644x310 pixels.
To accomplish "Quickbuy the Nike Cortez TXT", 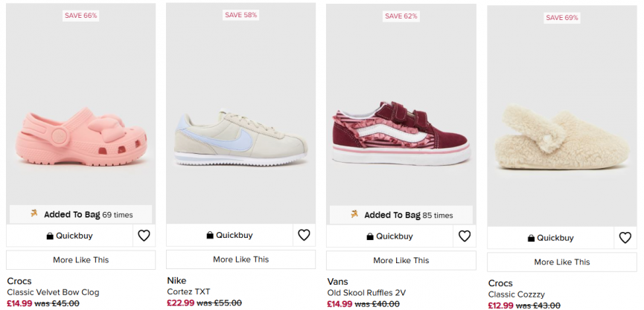I will pyautogui.click(x=229, y=235).
